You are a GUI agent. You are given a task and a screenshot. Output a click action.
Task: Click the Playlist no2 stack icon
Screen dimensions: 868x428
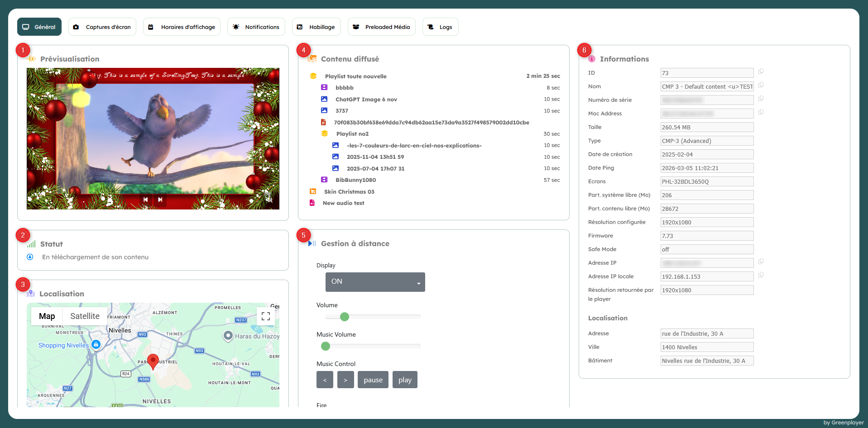[325, 134]
